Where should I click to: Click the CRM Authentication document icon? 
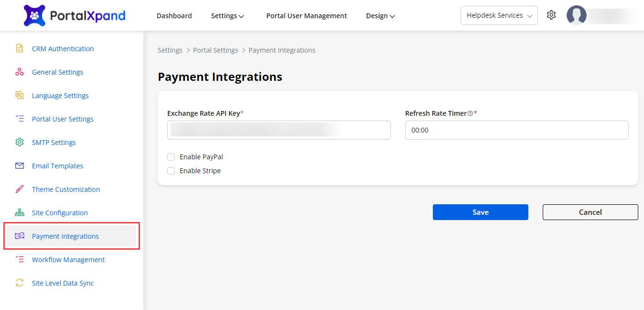point(20,48)
